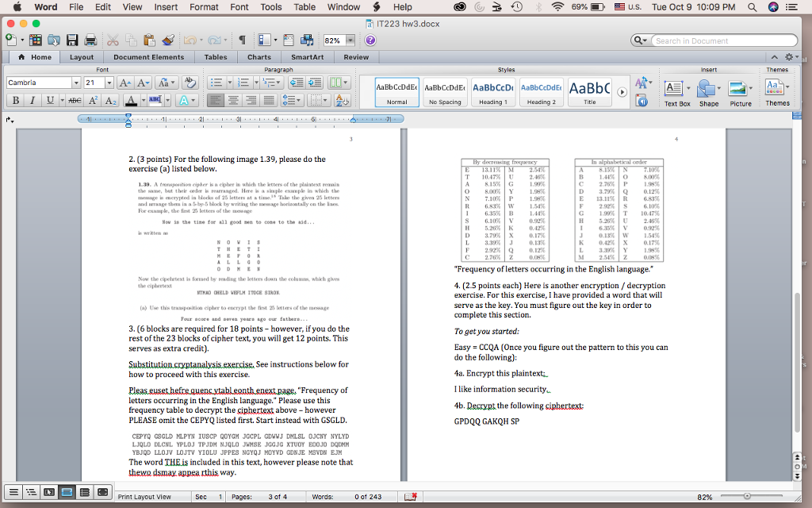
Task: Apply the Title style from the Styles gallery
Action: [590, 89]
